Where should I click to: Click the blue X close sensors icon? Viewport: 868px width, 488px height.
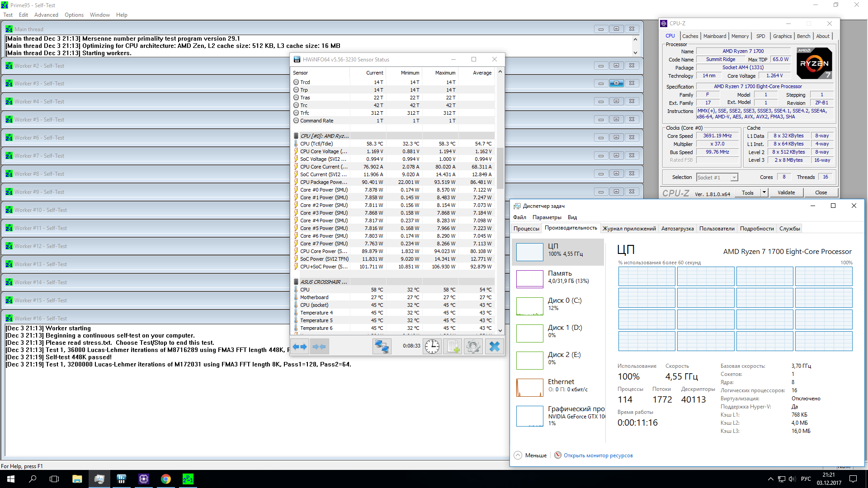[x=495, y=347]
